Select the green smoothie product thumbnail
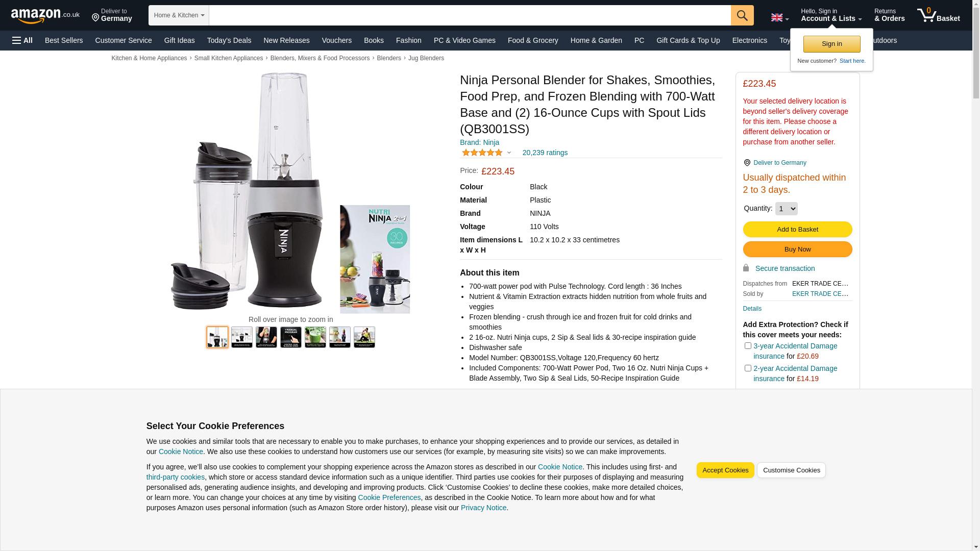 point(315,337)
